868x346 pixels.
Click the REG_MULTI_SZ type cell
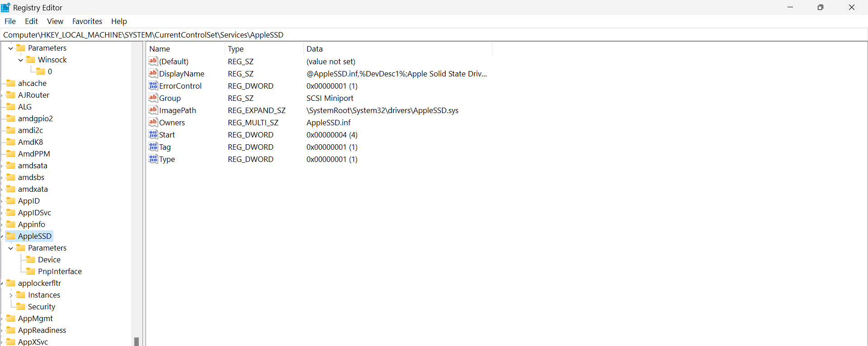(x=253, y=123)
